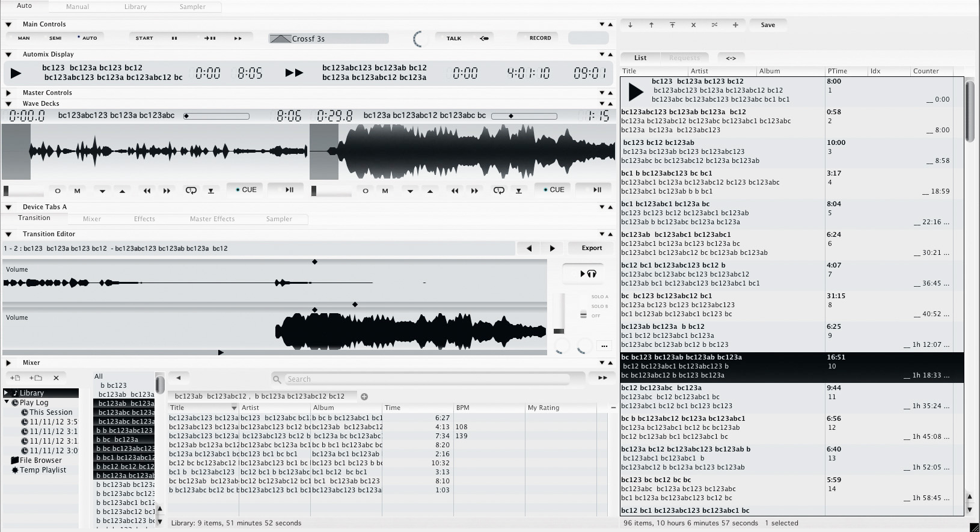
Task: Switch to SEMI automix mode
Action: coord(55,38)
